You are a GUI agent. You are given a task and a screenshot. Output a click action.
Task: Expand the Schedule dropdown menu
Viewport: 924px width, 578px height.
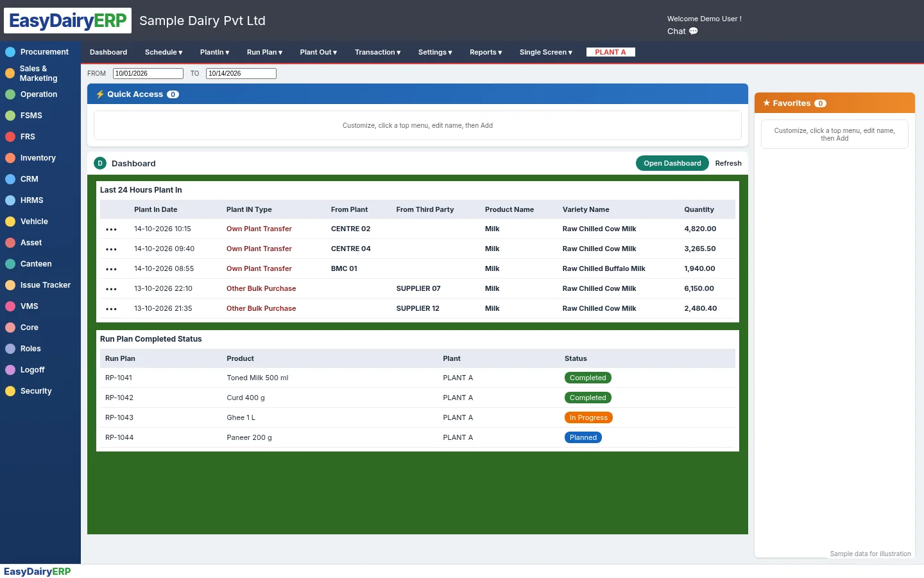(x=164, y=52)
